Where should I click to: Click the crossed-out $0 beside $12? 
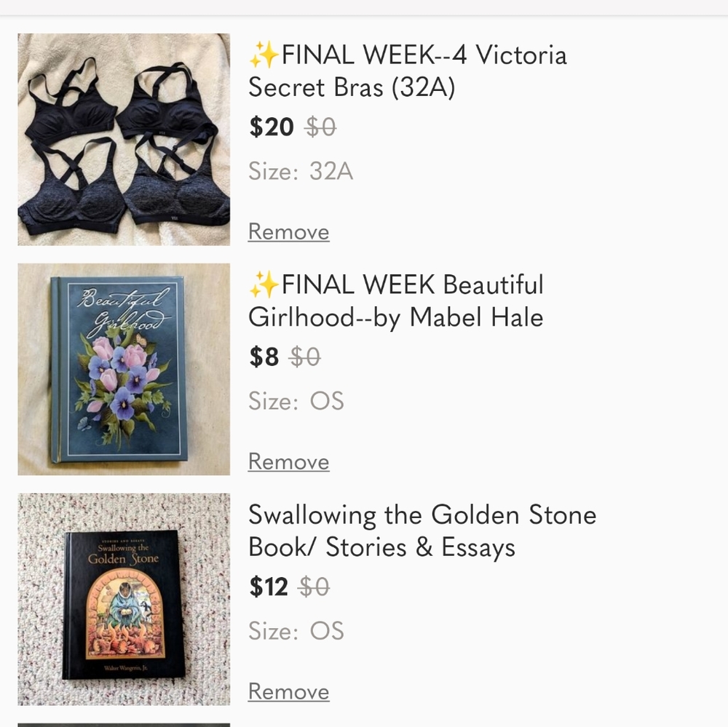click(x=314, y=587)
